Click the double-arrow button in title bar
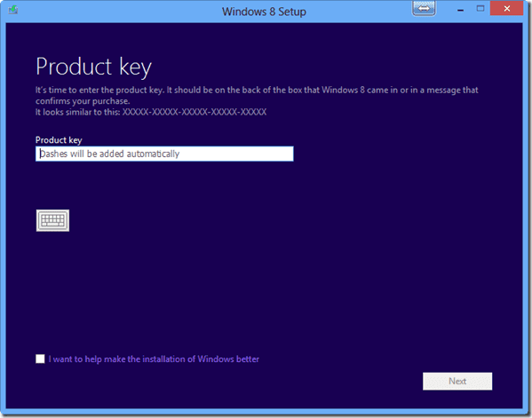532x418 pixels. pos(424,9)
